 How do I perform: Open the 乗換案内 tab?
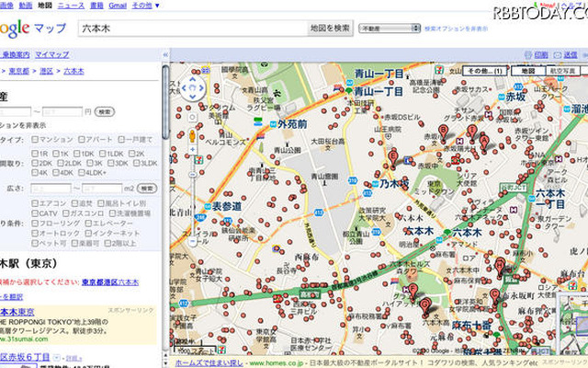coord(16,55)
